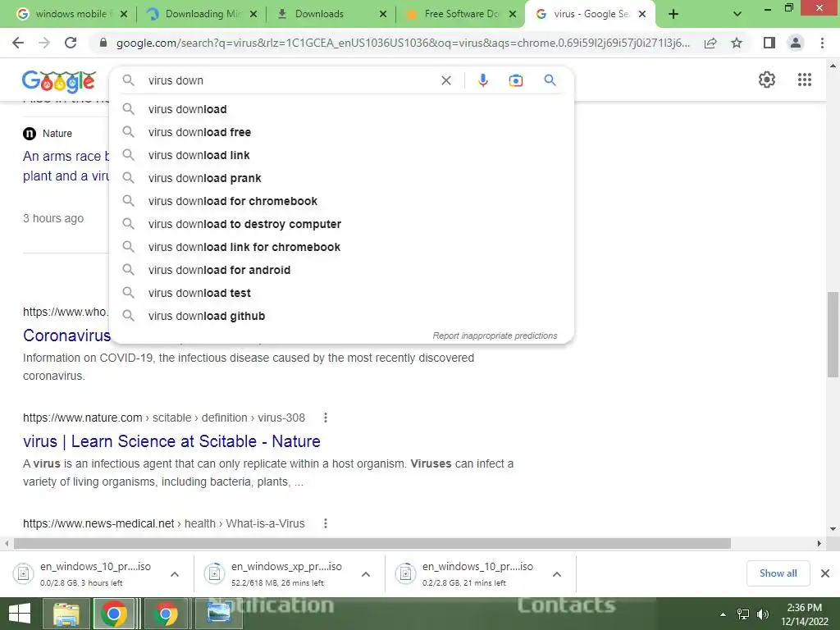This screenshot has width=840, height=630.
Task: Open 'virus | Learn Science at Scitable' result
Action: [x=171, y=441]
